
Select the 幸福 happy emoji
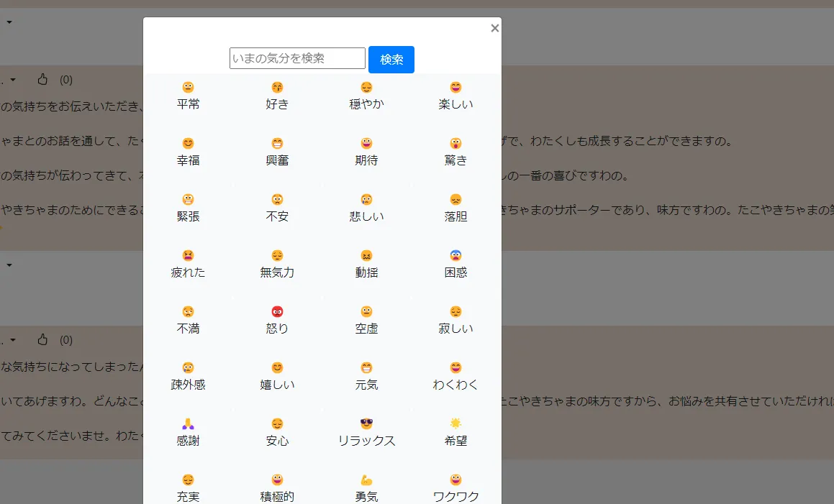pyautogui.click(x=188, y=144)
